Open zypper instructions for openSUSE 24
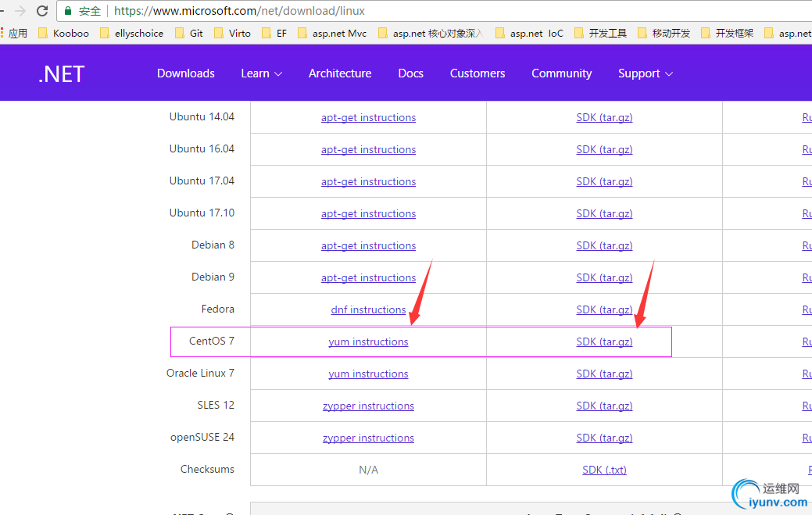 (x=368, y=438)
